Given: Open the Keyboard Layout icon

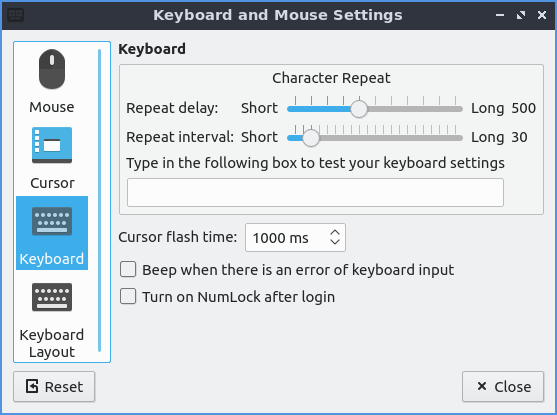Looking at the screenshot, I should pyautogui.click(x=52, y=297).
